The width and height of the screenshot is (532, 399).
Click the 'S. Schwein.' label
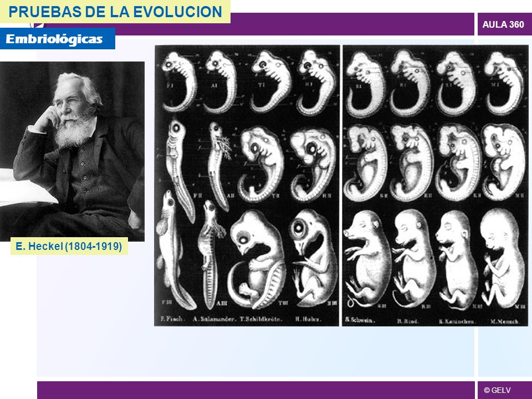[x=360, y=320]
